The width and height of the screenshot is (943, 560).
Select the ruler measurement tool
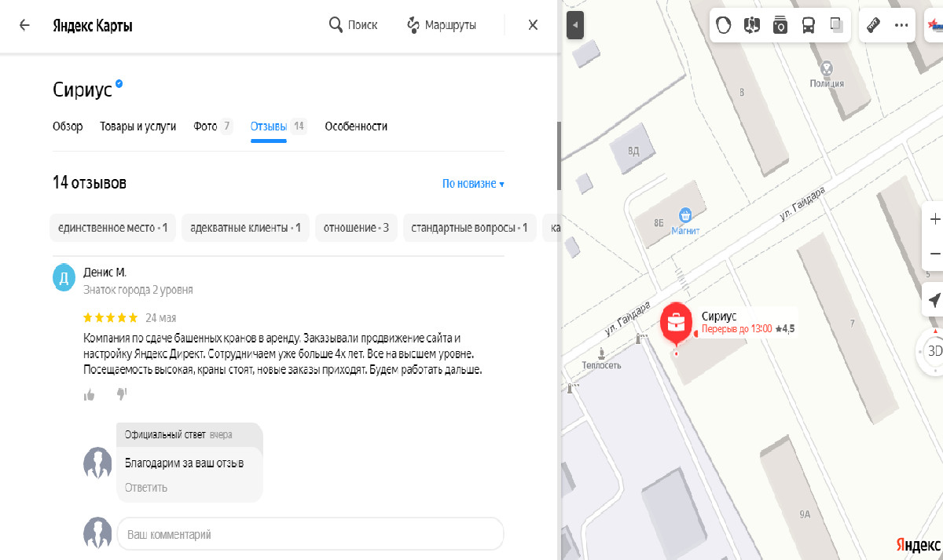[x=872, y=25]
